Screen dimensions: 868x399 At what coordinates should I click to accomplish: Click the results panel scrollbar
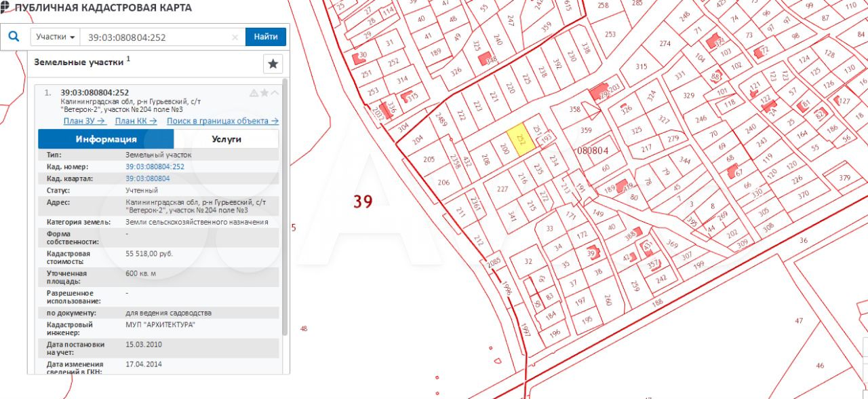(285, 204)
